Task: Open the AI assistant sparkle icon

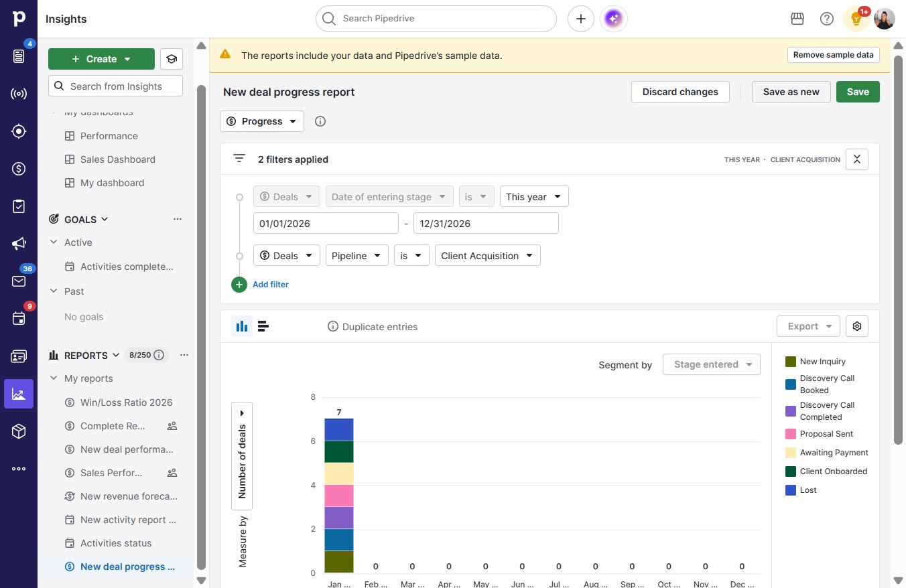Action: pos(614,19)
